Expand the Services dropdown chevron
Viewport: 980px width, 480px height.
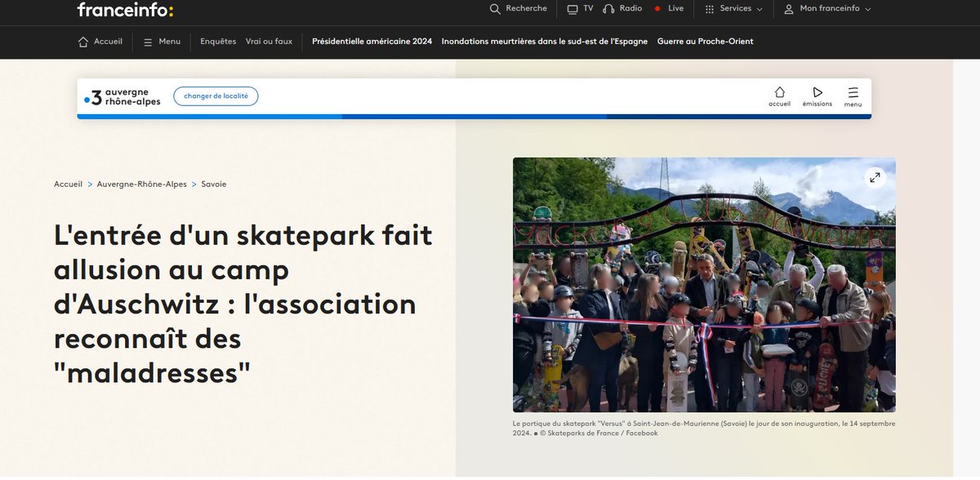pos(759,9)
